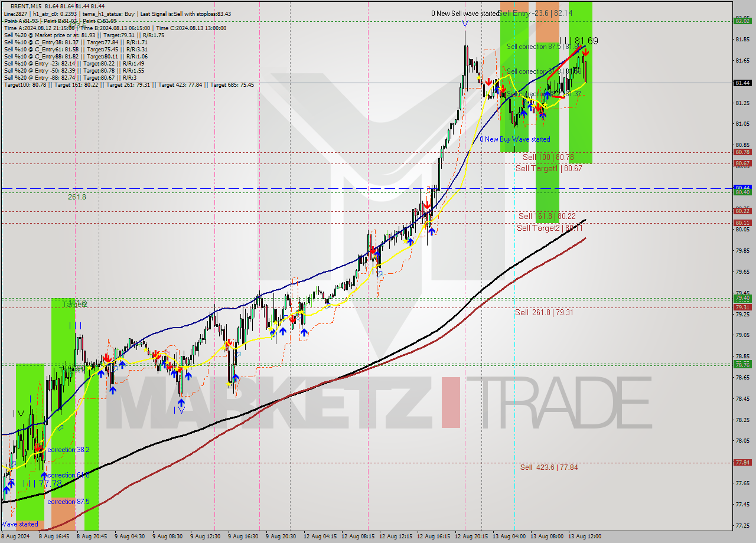The width and height of the screenshot is (756, 543).
Task: Click the green 82.02 price tag
Action: click(742, 21)
